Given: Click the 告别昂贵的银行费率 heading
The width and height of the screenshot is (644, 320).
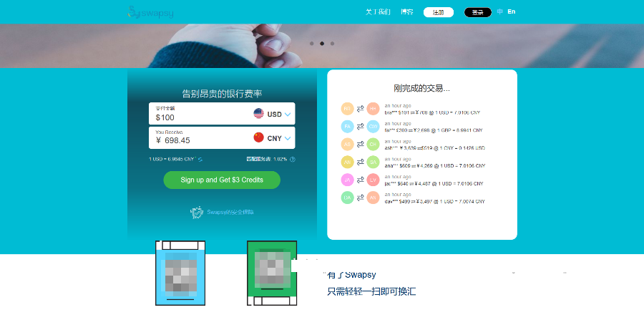Looking at the screenshot, I should (223, 94).
